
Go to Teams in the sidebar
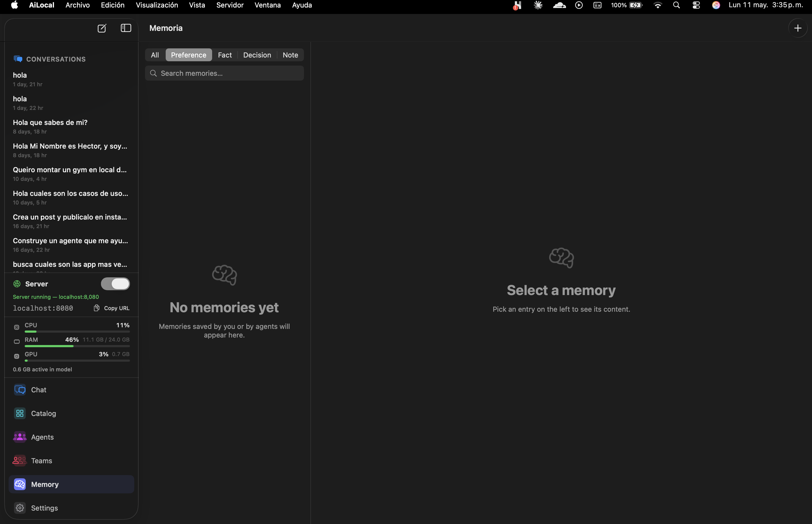coord(71,460)
